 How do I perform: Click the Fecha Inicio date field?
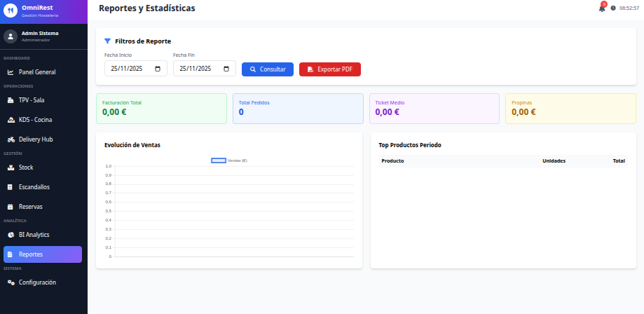(x=128, y=69)
